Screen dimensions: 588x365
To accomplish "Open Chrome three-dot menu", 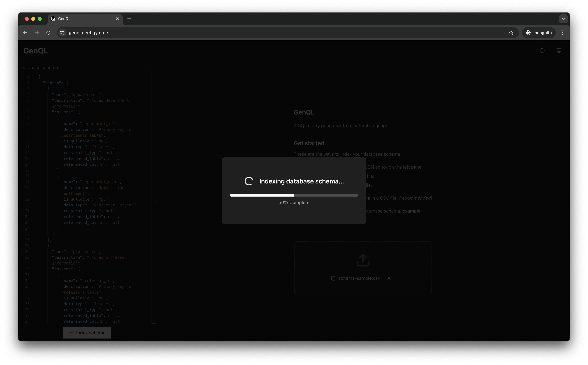I will 563,33.
